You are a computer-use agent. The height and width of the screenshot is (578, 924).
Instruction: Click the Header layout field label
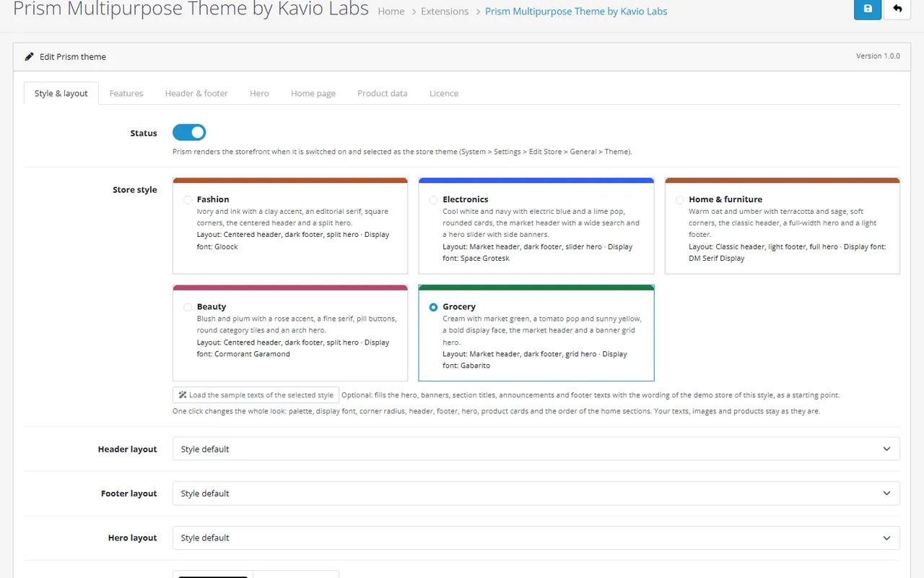128,449
